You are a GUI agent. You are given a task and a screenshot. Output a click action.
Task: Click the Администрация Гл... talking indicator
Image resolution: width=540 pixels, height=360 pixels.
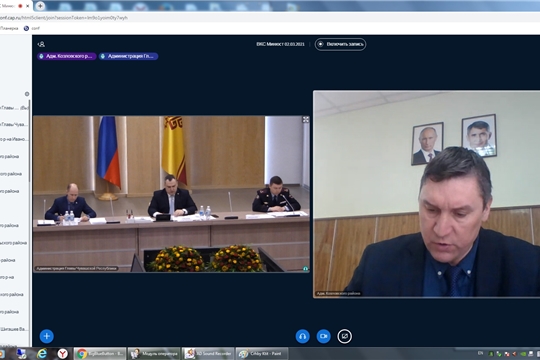pyautogui.click(x=128, y=56)
